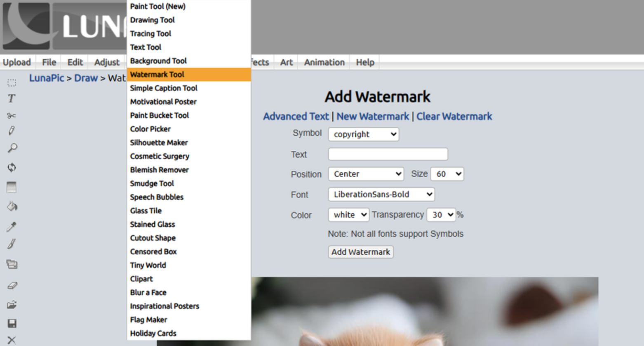This screenshot has height=346, width=644.
Task: Open the File menu
Action: pyautogui.click(x=49, y=62)
